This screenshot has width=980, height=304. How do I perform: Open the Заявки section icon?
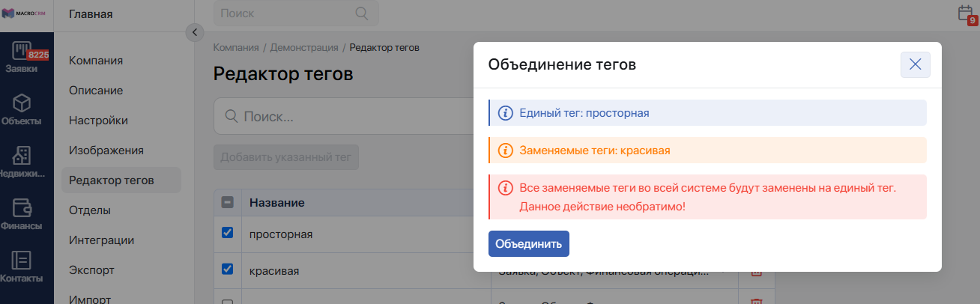[x=22, y=51]
